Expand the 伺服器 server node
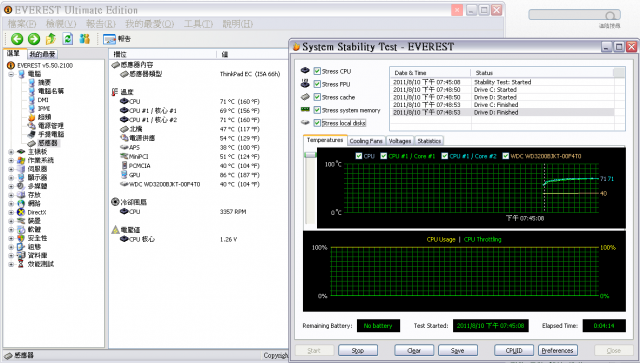The height and width of the screenshot is (363, 640). 11,169
